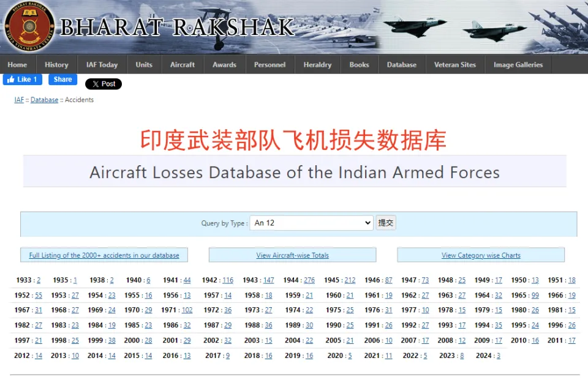Screen dimensions: 588x380
Task: Click the Aircraft Losses Database heading
Action: click(x=295, y=173)
